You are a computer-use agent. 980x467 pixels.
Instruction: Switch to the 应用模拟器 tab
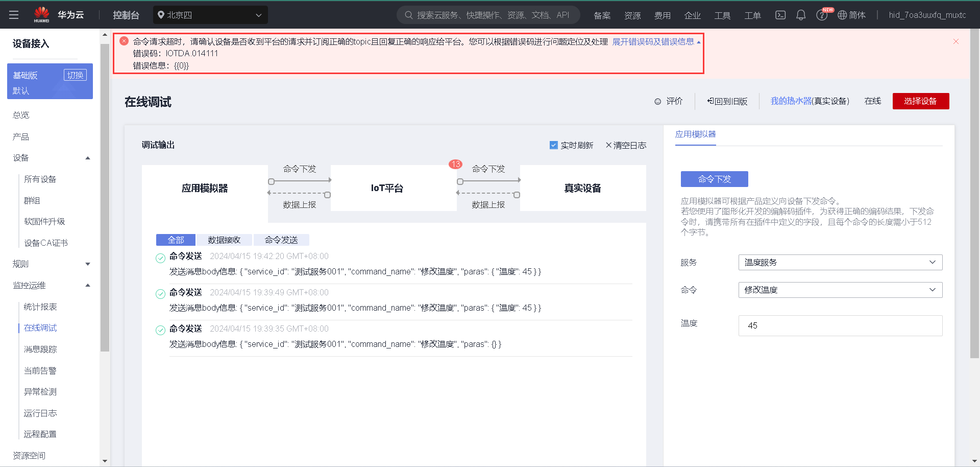coord(695,134)
